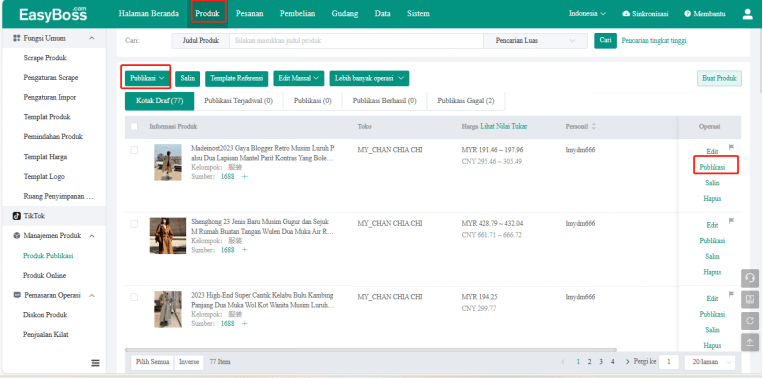Viewport: 763px width, 378px height.
Task: Click the floating refresh icon button
Action: [x=750, y=321]
